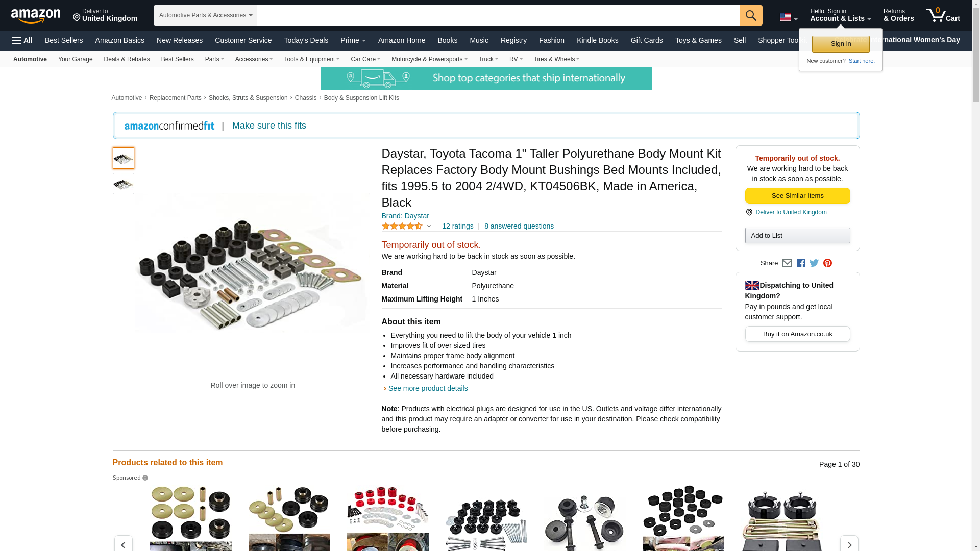The width and height of the screenshot is (980, 551).
Task: Click Buy it on Amazon.co.uk button
Action: [x=797, y=334]
